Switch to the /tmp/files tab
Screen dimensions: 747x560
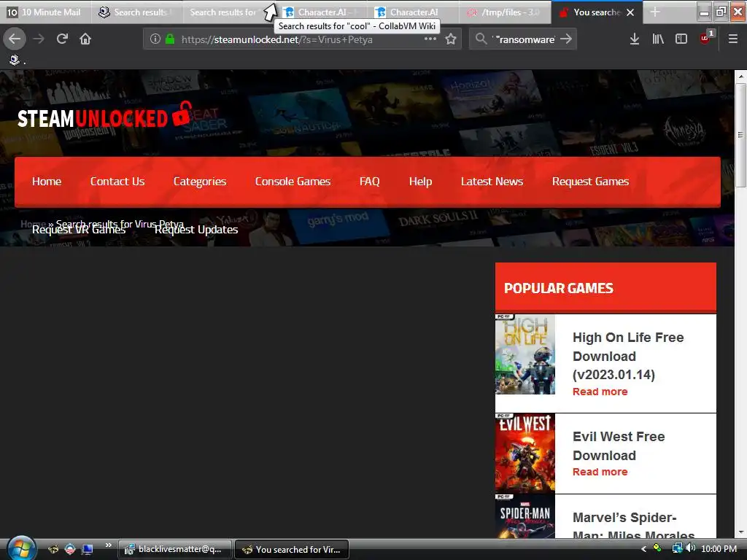(506, 12)
